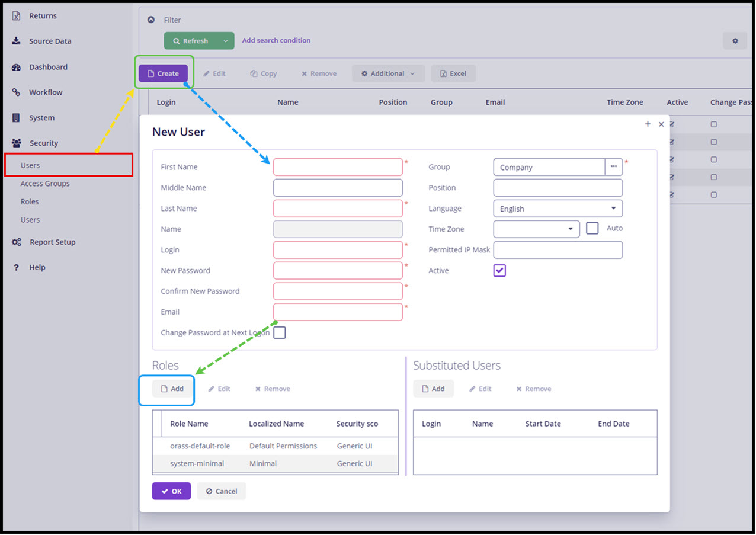Expand the Additional dropdown menu
The image size is (756, 535).
[x=388, y=73]
